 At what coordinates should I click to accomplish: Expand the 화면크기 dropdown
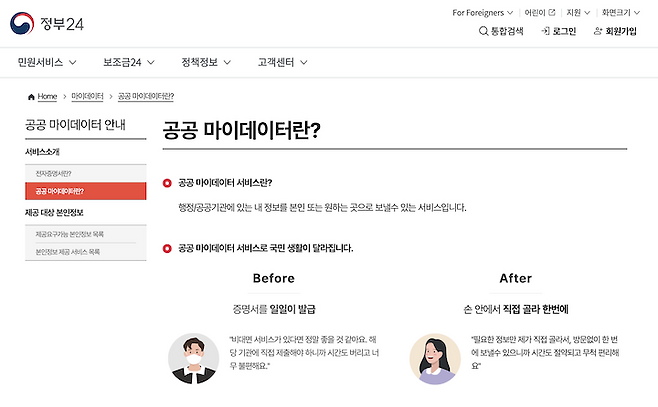point(621,13)
